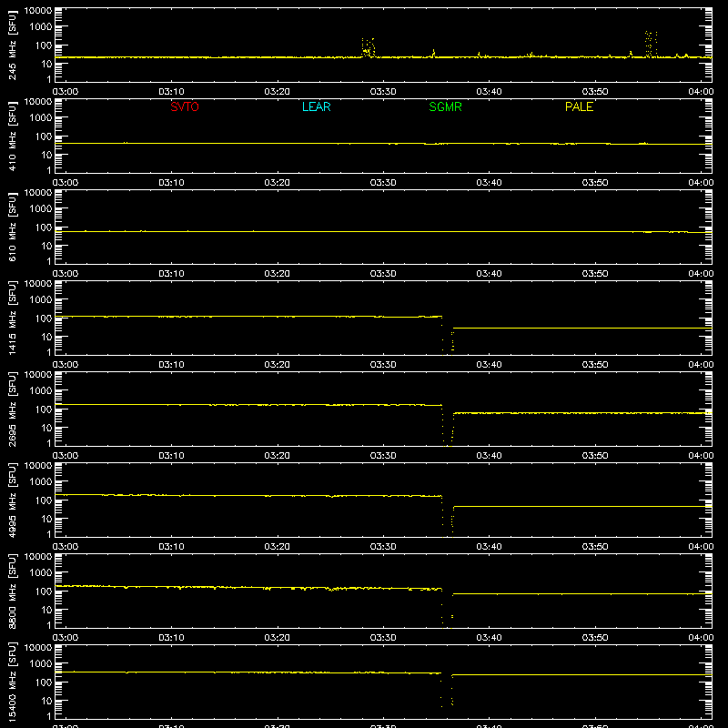Select the 2695 MHz [SFU] axis title
Image resolution: width=728 pixels, height=728 pixels.
click(12, 409)
